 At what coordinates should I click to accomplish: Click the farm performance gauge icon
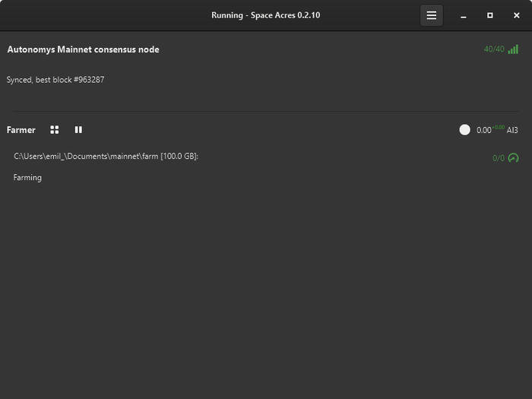(513, 158)
